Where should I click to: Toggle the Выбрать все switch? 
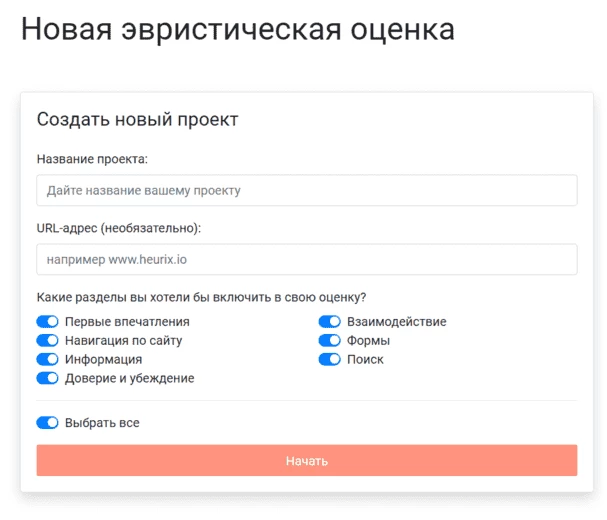point(47,422)
